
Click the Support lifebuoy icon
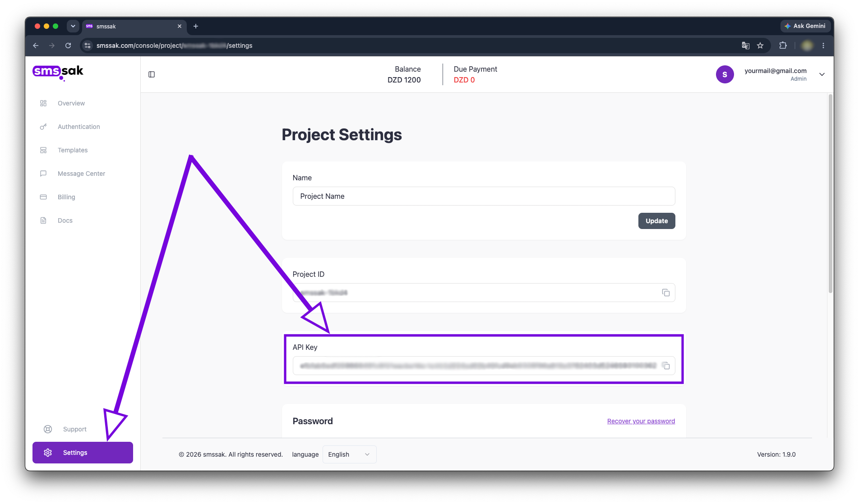click(48, 429)
